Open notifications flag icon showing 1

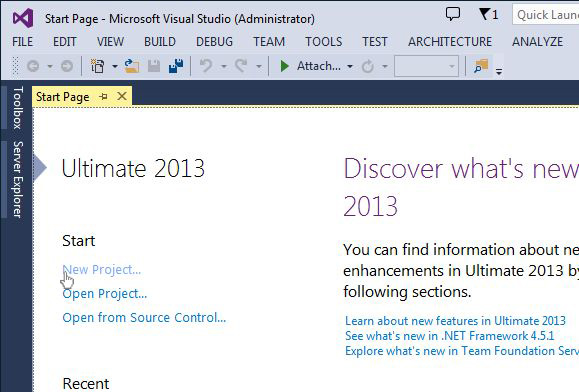(x=488, y=14)
